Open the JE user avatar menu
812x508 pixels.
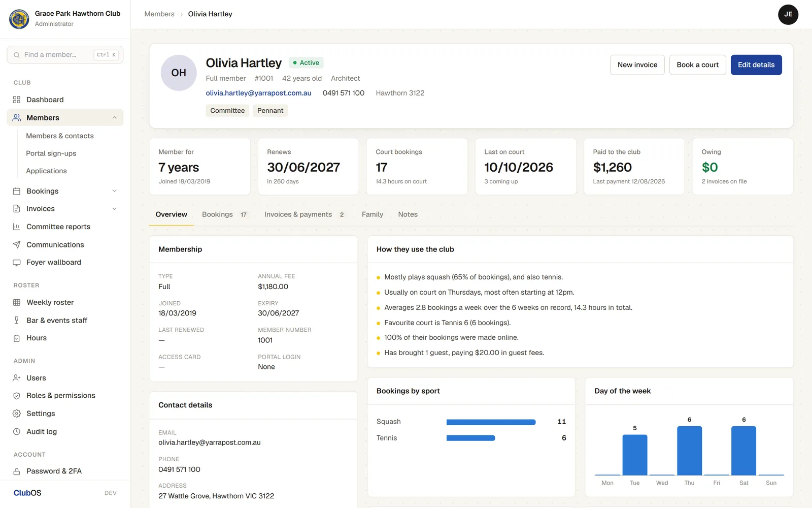point(788,14)
